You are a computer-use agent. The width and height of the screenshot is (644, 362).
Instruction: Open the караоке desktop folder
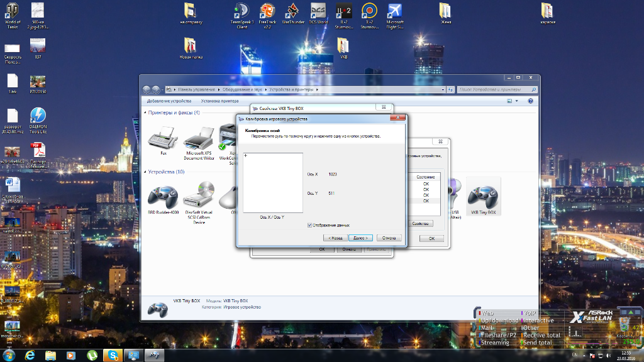(548, 14)
